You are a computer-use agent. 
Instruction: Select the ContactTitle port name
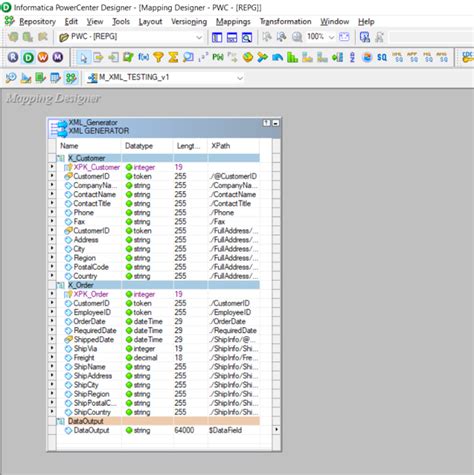(x=92, y=203)
